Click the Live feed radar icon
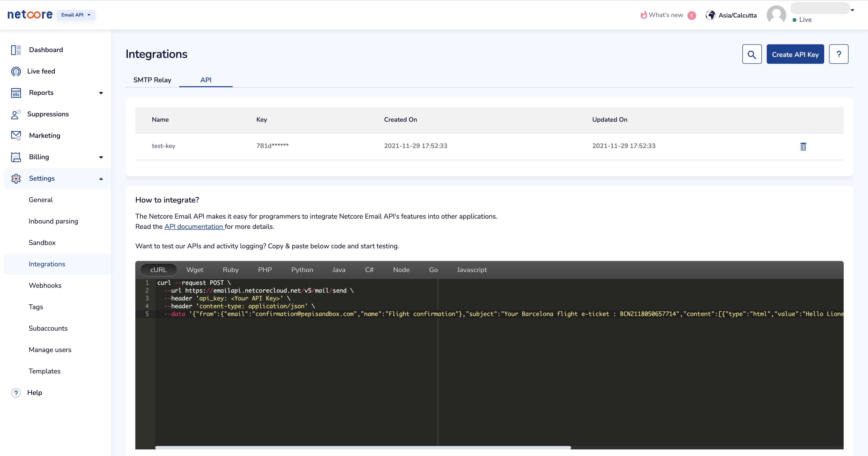868x456 pixels. click(x=16, y=71)
